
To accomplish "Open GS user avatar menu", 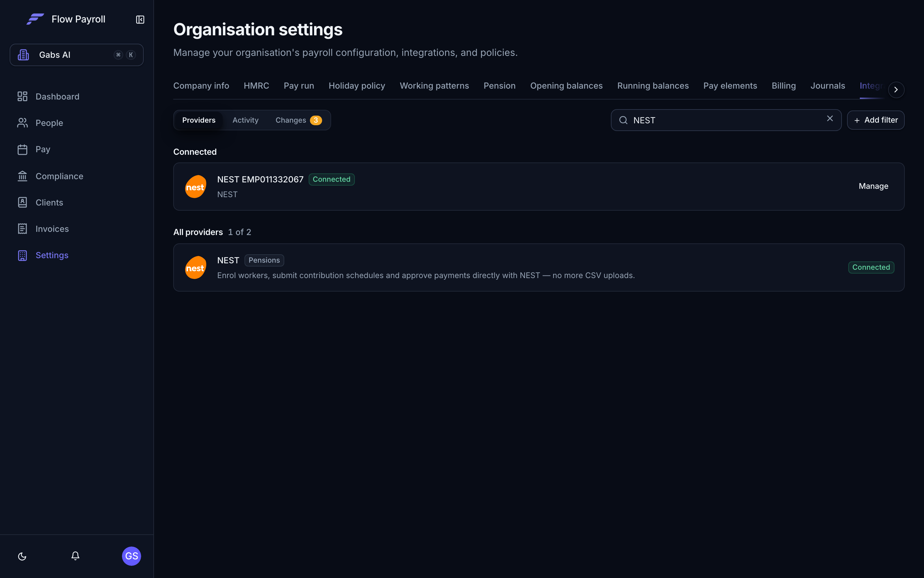I will [x=131, y=556].
